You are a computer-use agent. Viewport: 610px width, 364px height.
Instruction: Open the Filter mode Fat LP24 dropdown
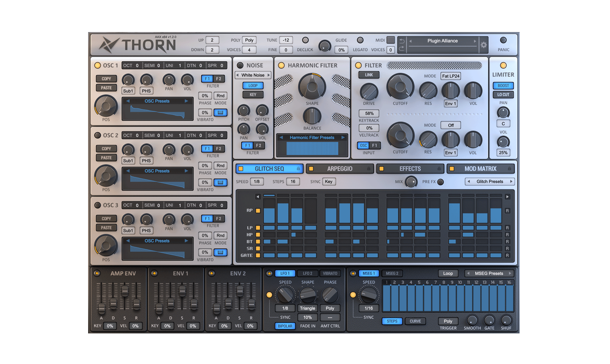pyautogui.click(x=451, y=76)
